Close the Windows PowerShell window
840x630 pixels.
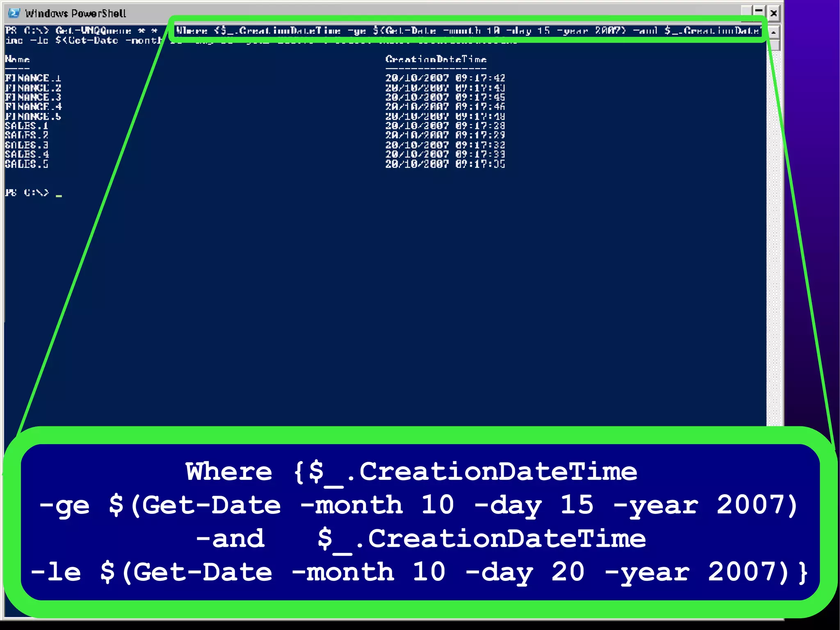pyautogui.click(x=773, y=13)
